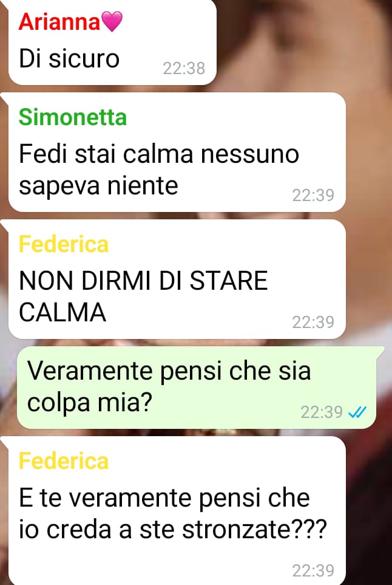
Task: Select 'Fedi stai calma nessuno sapeva niente' message
Action: pyautogui.click(x=177, y=152)
